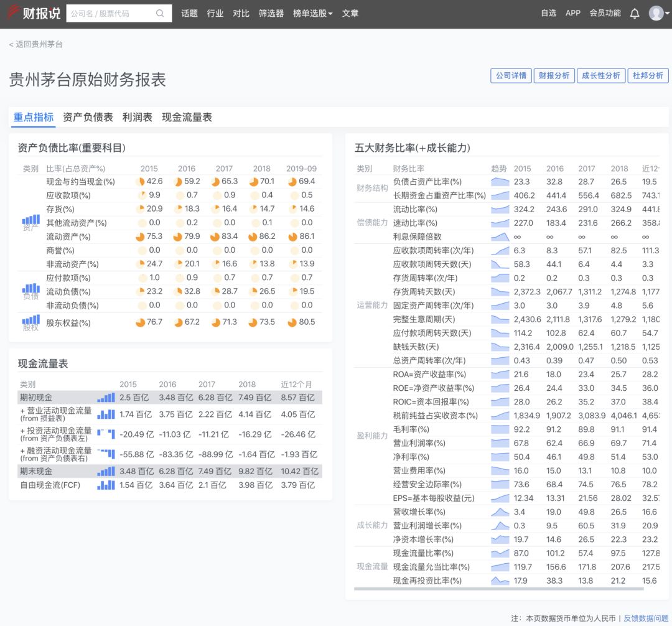Screen dimensions: 672x626
Task: Click the 股权 bar chart icon
Action: click(31, 320)
